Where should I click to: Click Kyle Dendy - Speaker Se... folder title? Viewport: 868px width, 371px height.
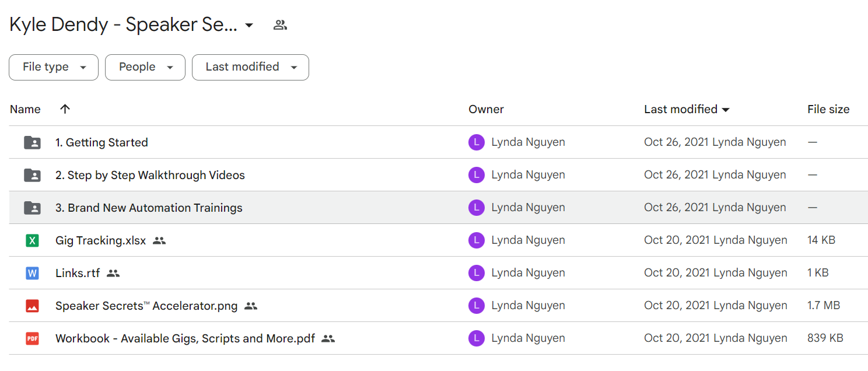pos(123,25)
